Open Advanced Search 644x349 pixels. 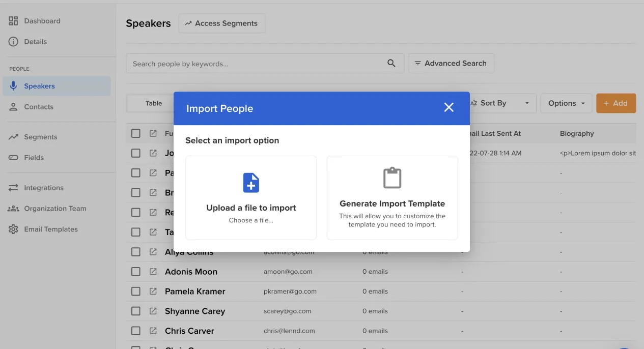[451, 63]
